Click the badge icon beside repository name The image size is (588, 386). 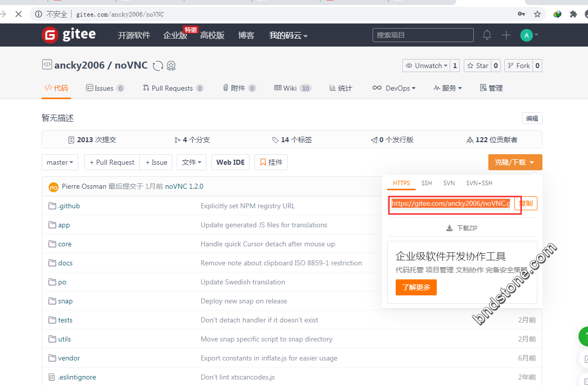(171, 66)
